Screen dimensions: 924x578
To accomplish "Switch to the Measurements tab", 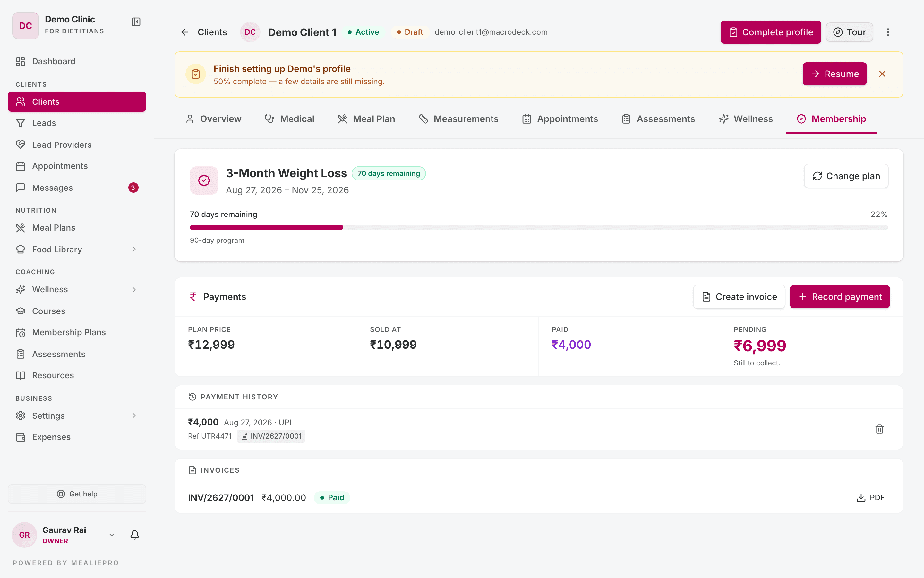I will [x=458, y=119].
